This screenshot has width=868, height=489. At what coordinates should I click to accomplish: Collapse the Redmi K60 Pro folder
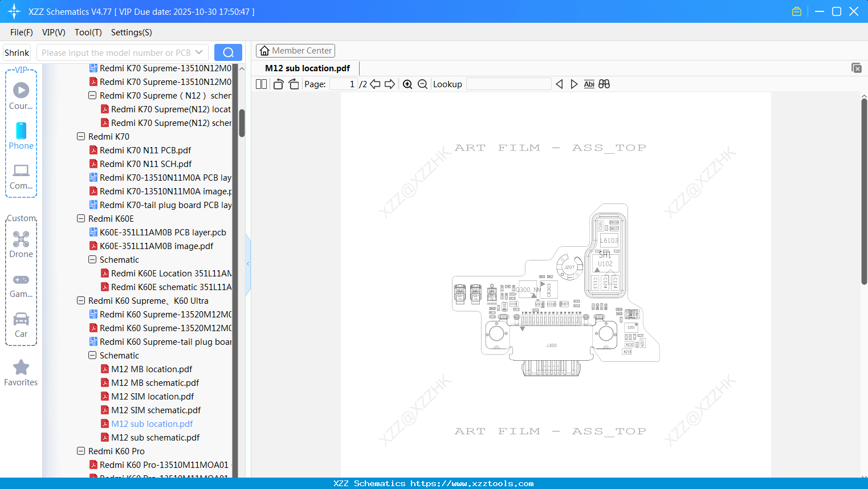(81, 451)
